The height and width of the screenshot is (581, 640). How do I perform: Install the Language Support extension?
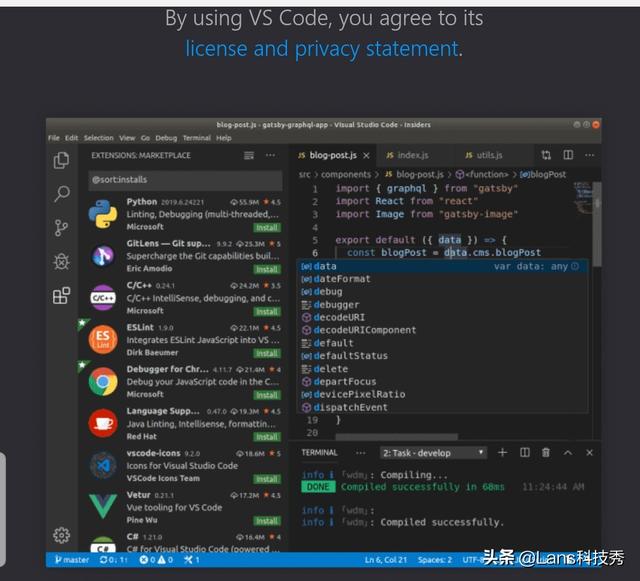(x=267, y=437)
